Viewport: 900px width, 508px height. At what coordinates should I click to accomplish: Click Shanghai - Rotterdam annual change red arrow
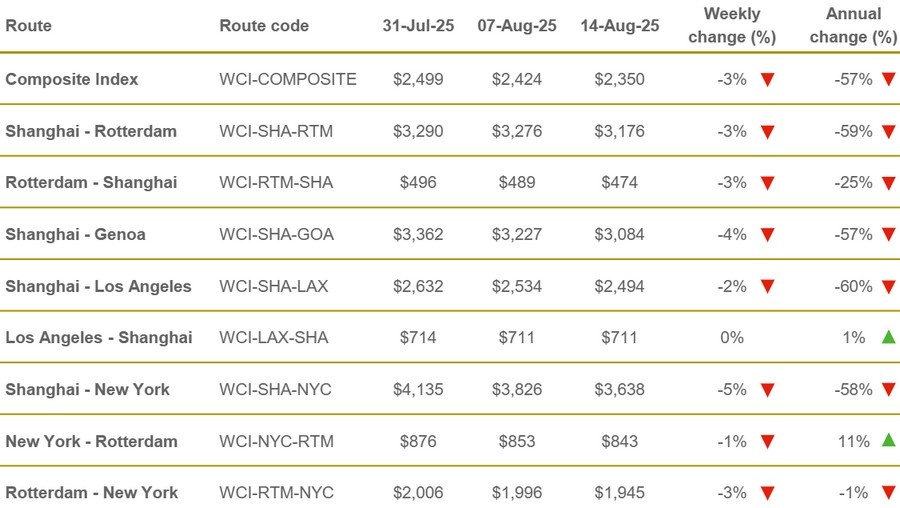click(x=888, y=131)
